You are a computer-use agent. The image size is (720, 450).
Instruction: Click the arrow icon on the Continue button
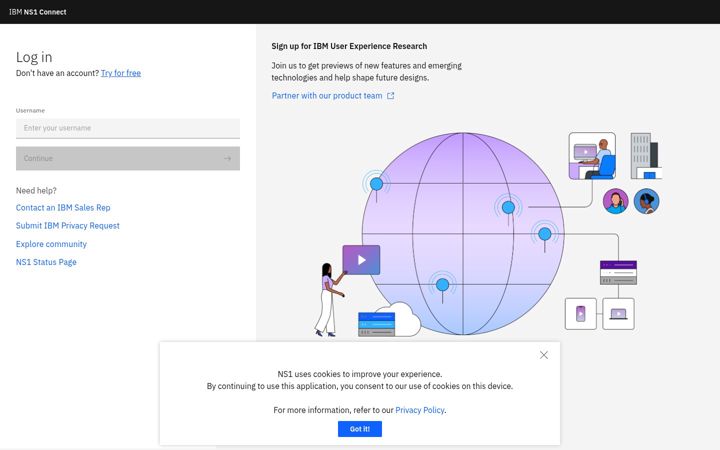[227, 158]
